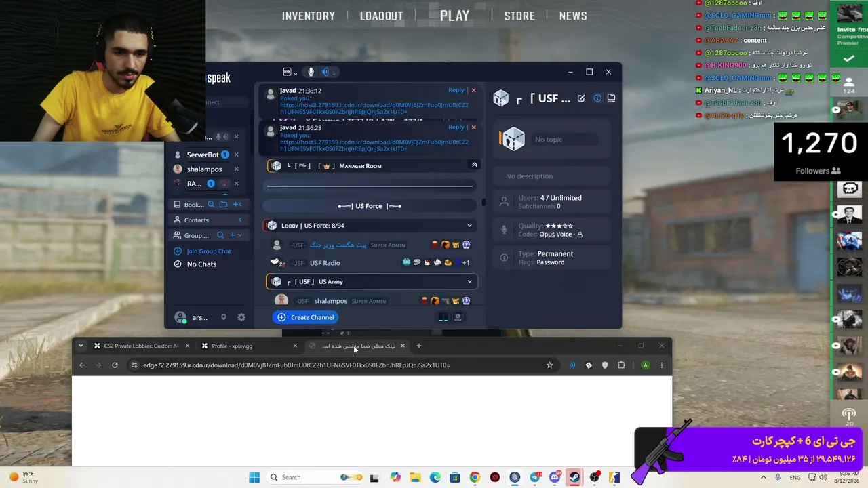Add a bookmark folder in TeamSpeak
This screenshot has height=488, width=868.
click(x=223, y=205)
